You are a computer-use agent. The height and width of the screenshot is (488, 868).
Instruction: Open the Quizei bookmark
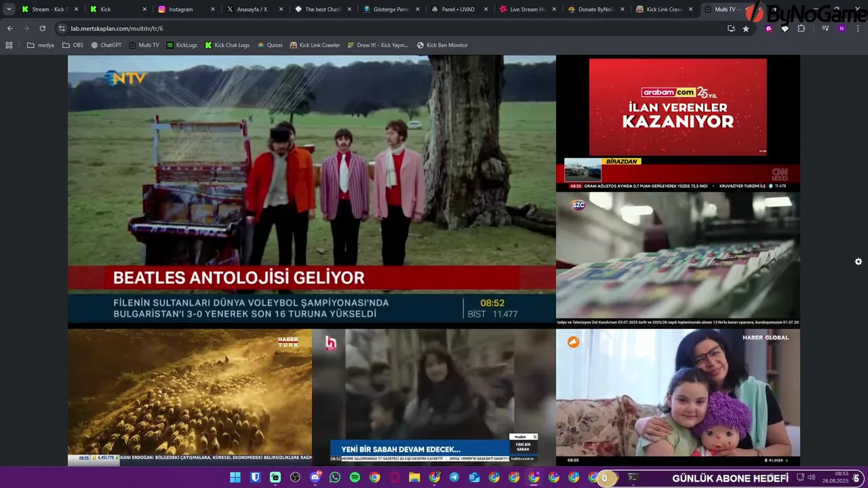[x=270, y=45]
